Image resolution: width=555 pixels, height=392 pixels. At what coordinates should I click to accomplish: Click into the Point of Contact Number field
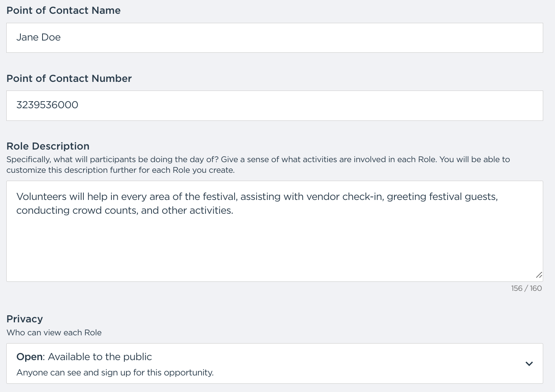click(x=275, y=106)
